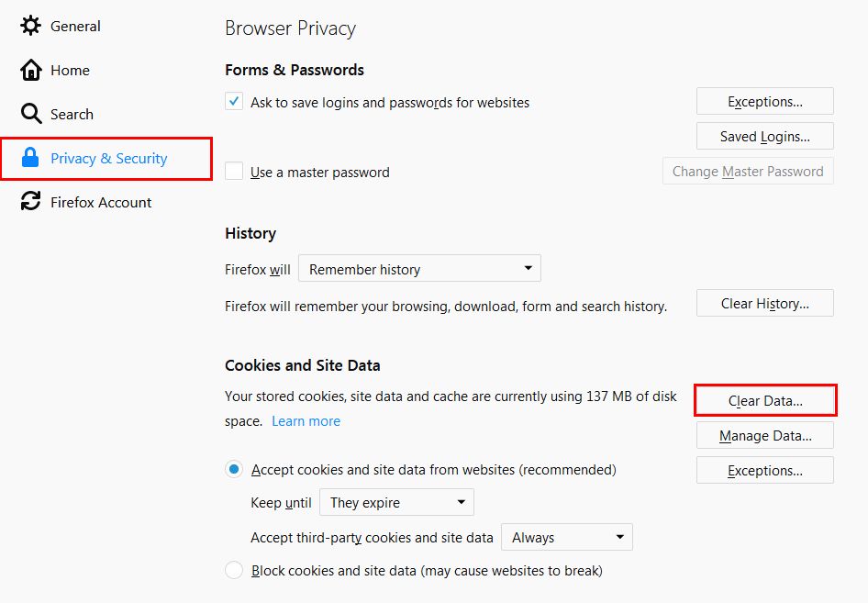Viewport: 868px width, 603px height.
Task: Click the Clear Data button
Action: click(x=765, y=401)
